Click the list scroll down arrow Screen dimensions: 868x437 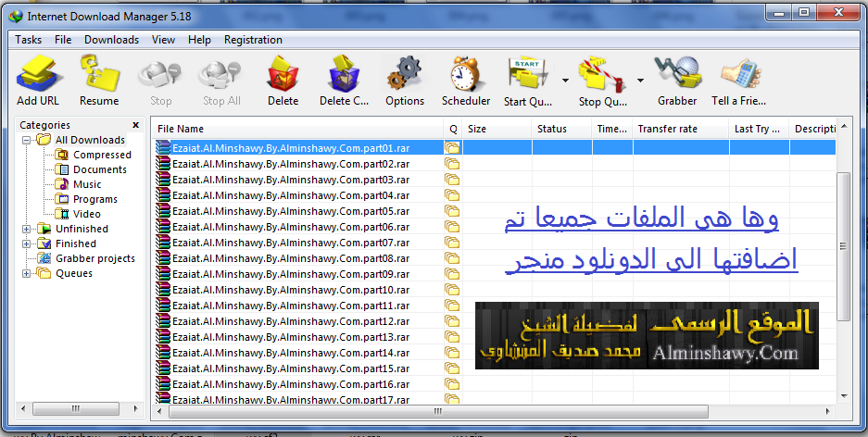click(x=844, y=395)
